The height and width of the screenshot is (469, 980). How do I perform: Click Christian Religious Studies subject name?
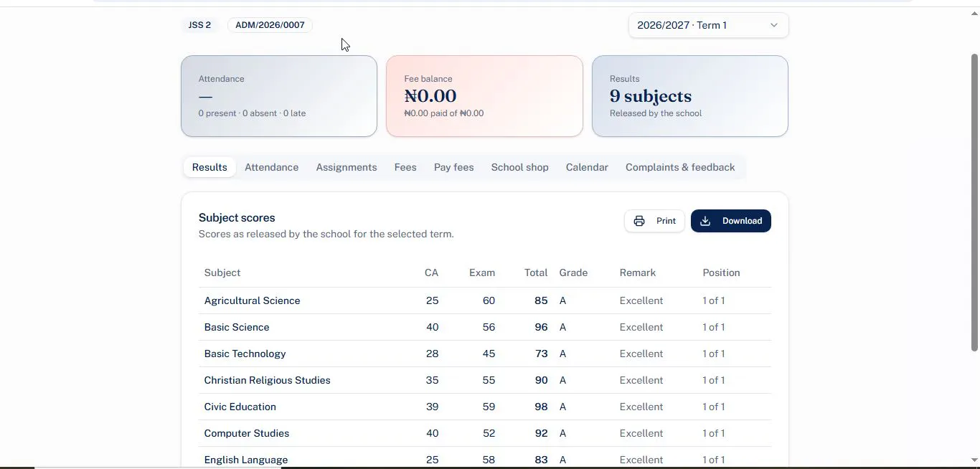[267, 380]
